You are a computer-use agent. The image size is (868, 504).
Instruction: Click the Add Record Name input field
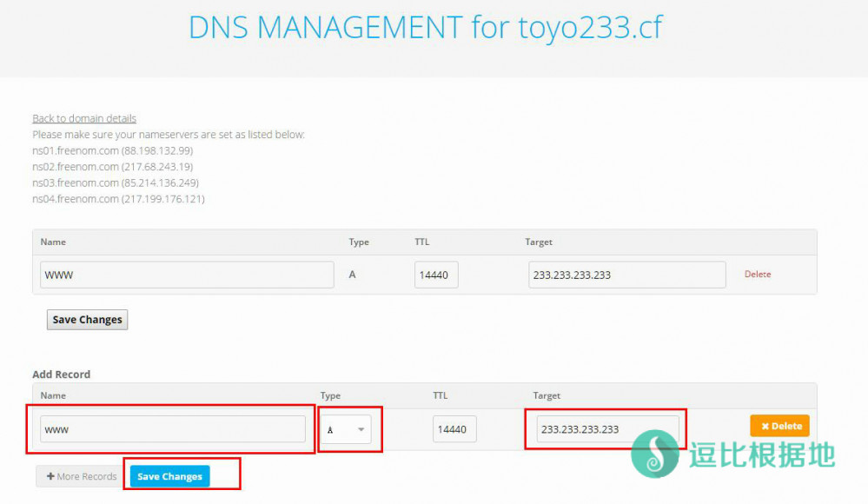coord(173,429)
